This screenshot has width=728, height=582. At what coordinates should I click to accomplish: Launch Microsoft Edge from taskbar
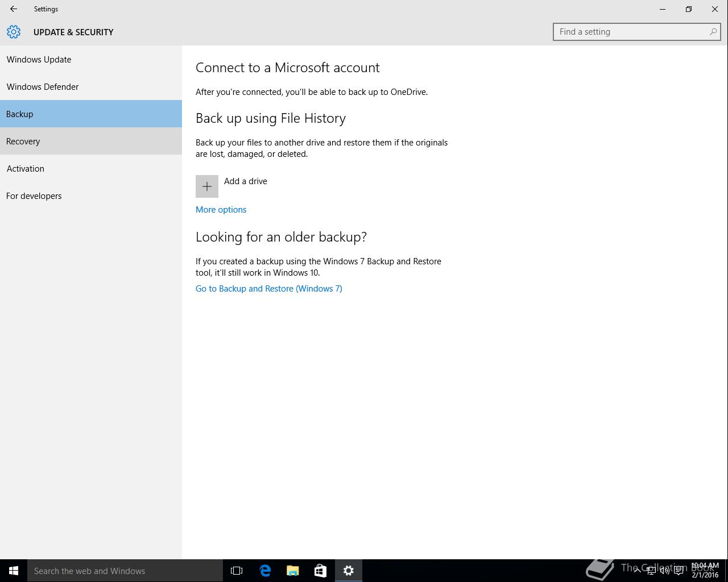point(265,571)
